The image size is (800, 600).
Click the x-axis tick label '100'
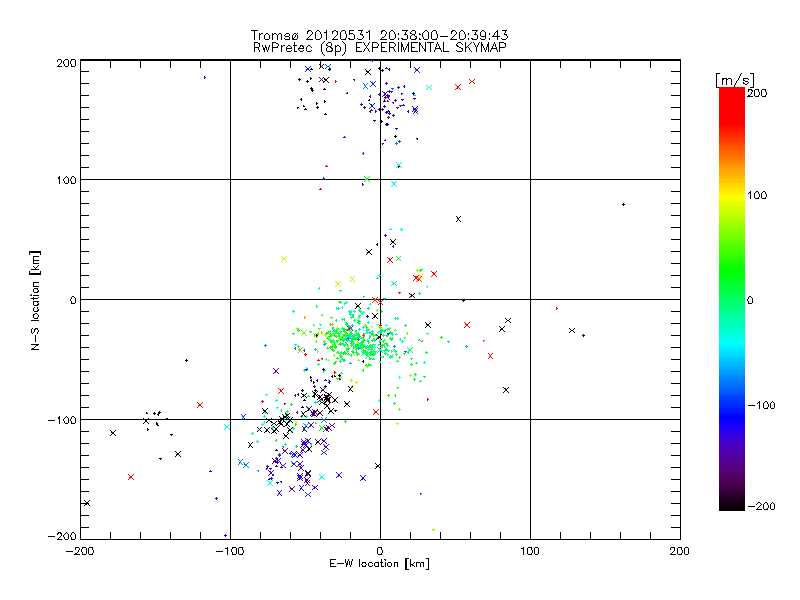pyautogui.click(x=530, y=551)
